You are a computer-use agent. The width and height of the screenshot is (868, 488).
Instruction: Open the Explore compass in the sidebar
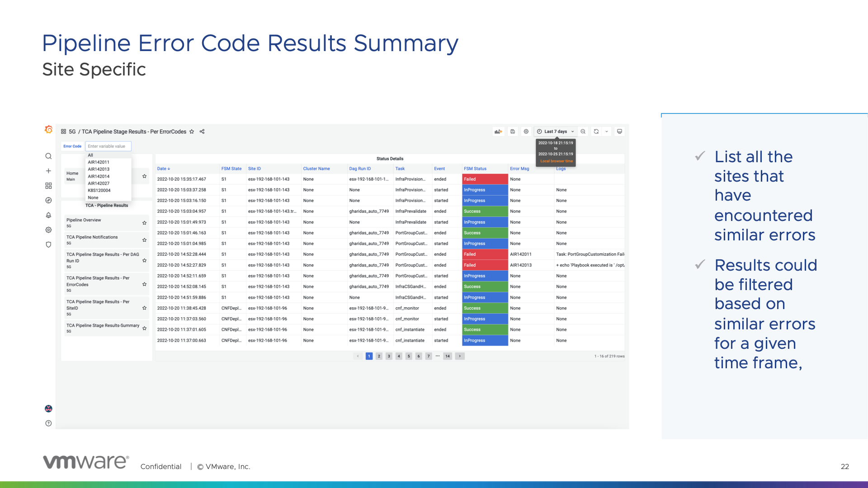pos(48,200)
